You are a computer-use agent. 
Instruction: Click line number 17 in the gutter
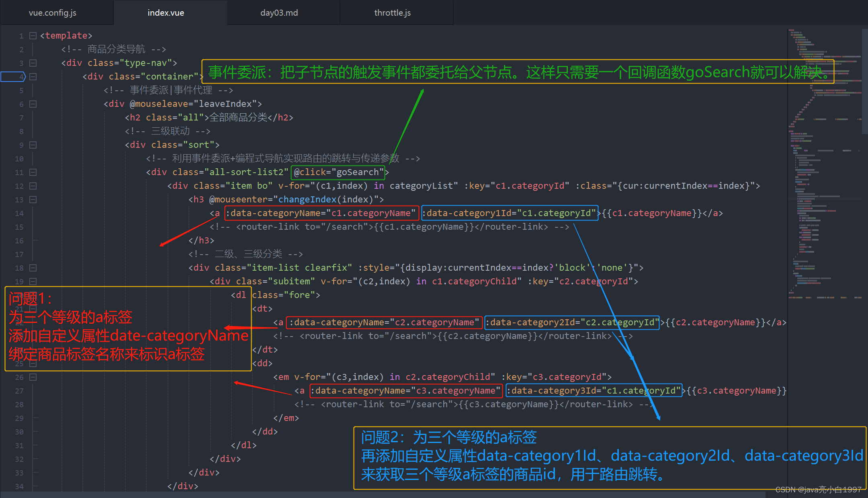tap(19, 255)
